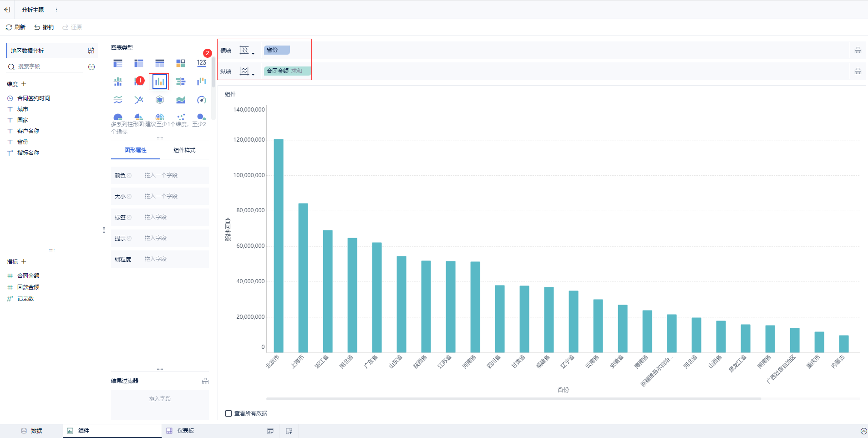The width and height of the screenshot is (868, 438).
Task: Expand the add dimension plus button
Action: [x=24, y=84]
